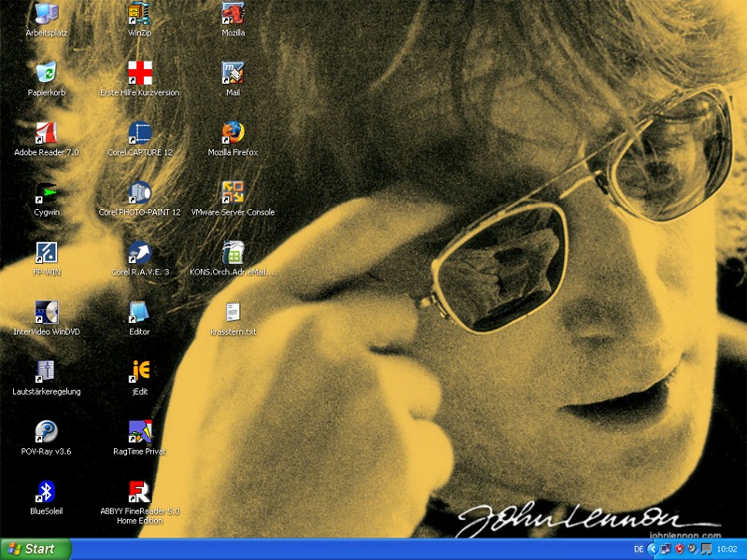
Task: Click the Corel PHOTO-PAINT 12 icon
Action: tap(140, 192)
